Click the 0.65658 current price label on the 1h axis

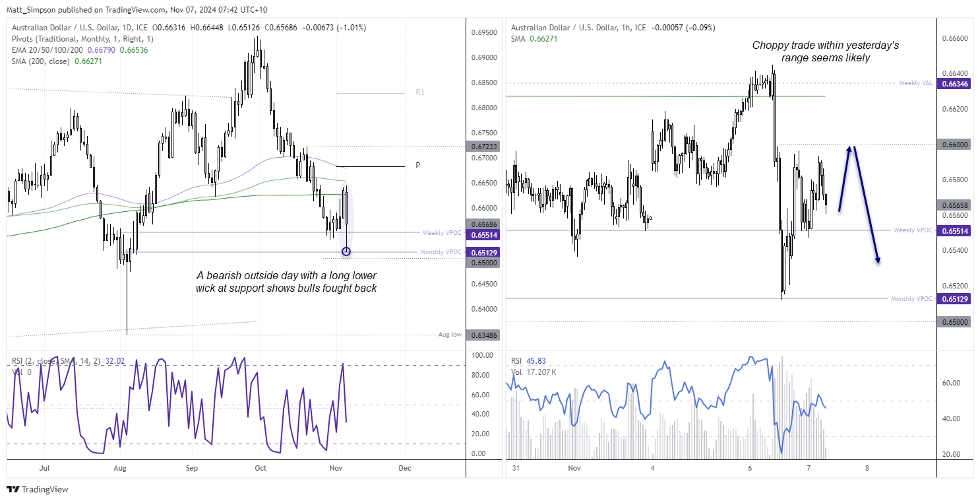[954, 205]
